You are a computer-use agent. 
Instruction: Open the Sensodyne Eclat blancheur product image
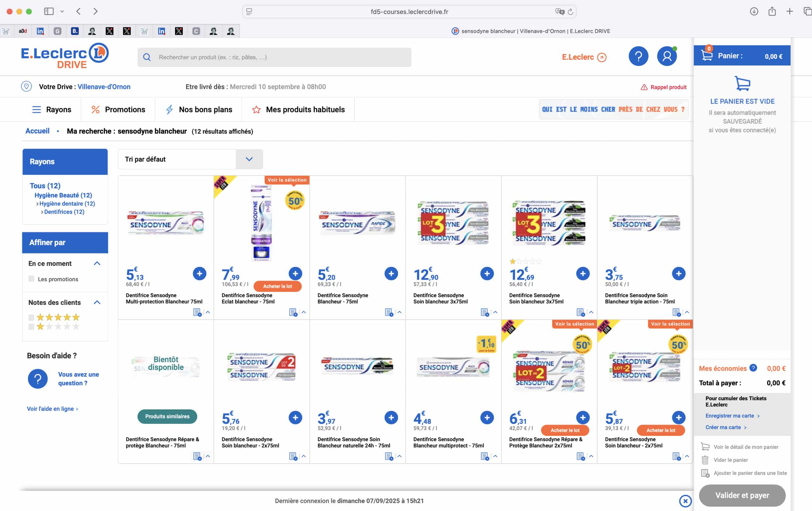point(261,223)
